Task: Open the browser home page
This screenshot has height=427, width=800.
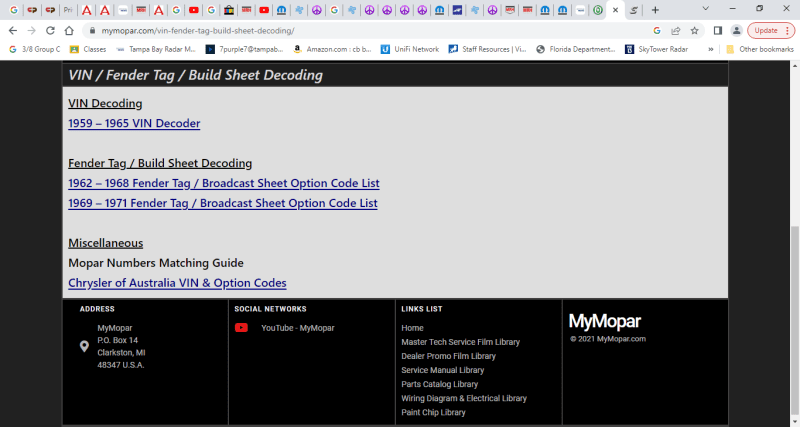Action: tap(69, 31)
